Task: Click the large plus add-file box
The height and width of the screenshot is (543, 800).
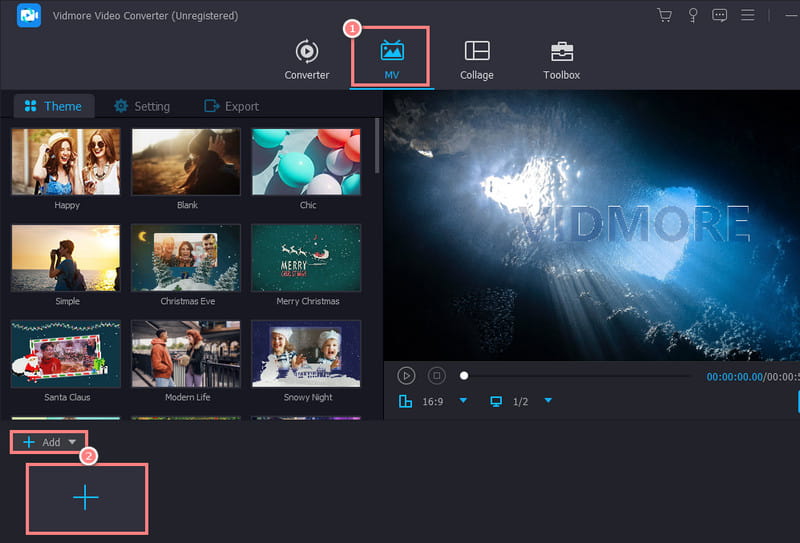Action: 87,498
